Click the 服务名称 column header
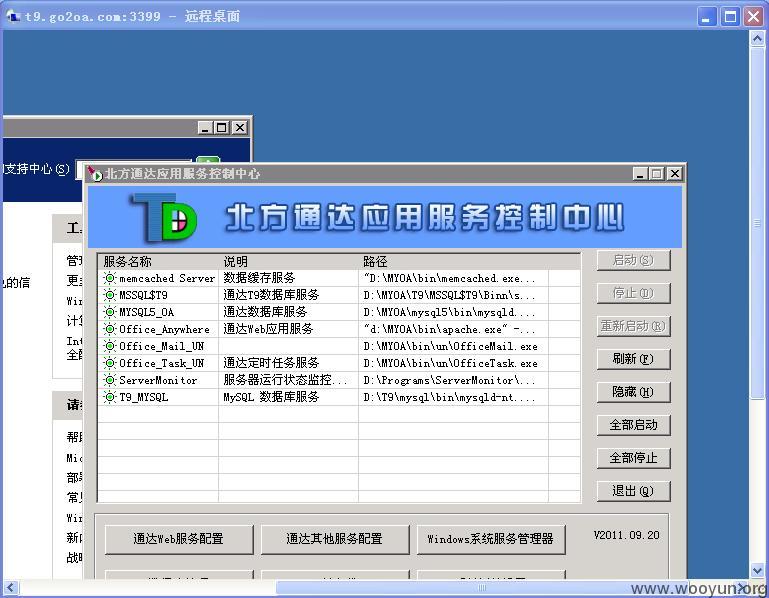Image resolution: width=769 pixels, height=598 pixels. coord(158,261)
